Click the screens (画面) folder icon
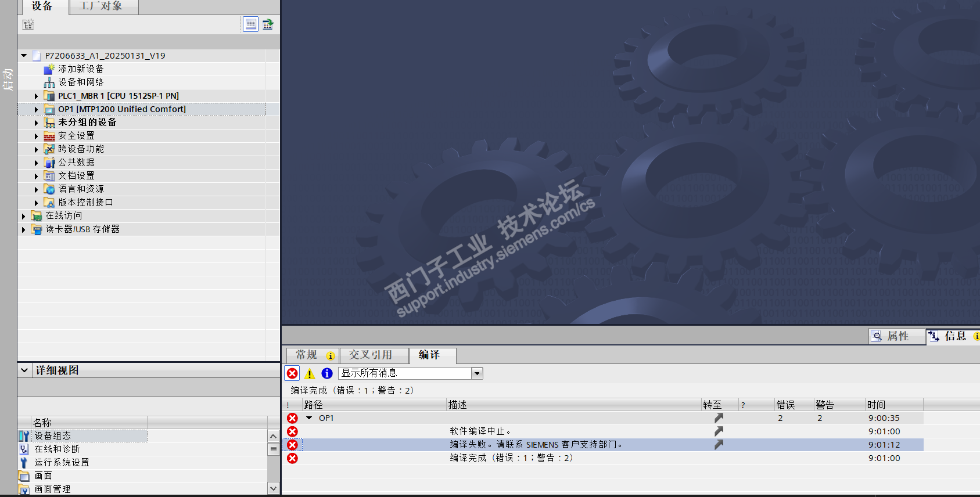 point(24,476)
